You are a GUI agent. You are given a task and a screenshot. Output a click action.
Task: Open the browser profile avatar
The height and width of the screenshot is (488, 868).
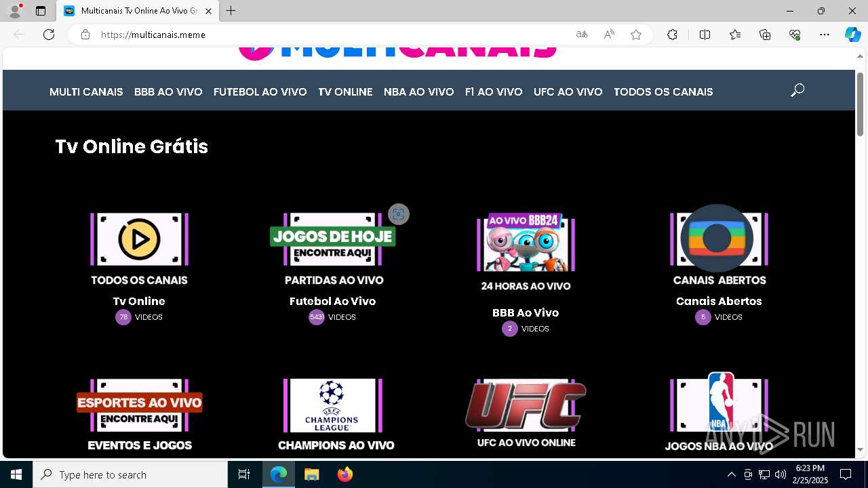15,11
